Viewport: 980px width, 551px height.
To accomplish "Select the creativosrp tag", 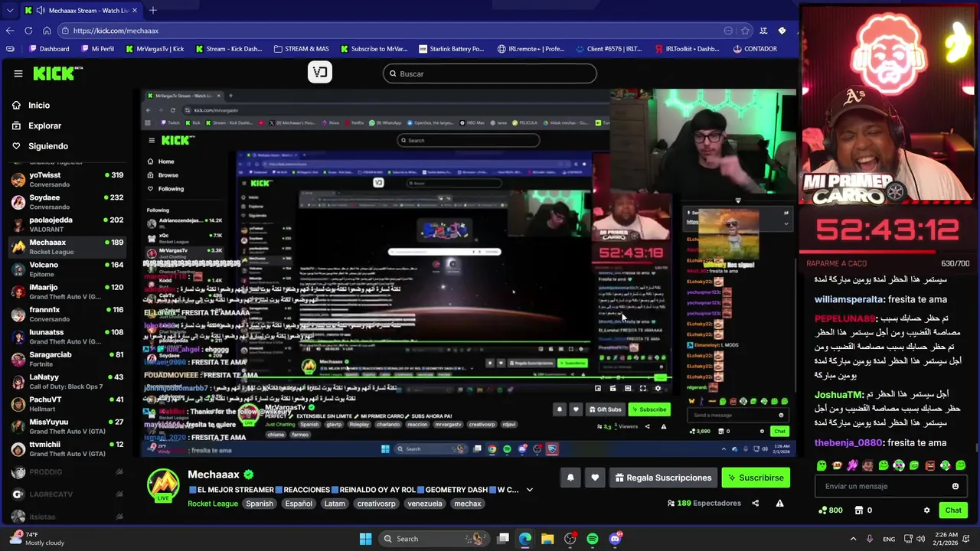I will click(376, 504).
